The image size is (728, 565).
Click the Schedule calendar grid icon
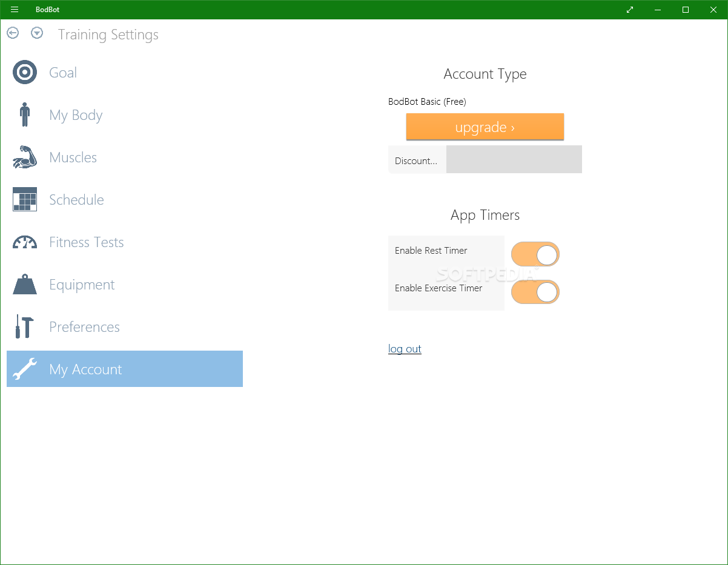[25, 199]
